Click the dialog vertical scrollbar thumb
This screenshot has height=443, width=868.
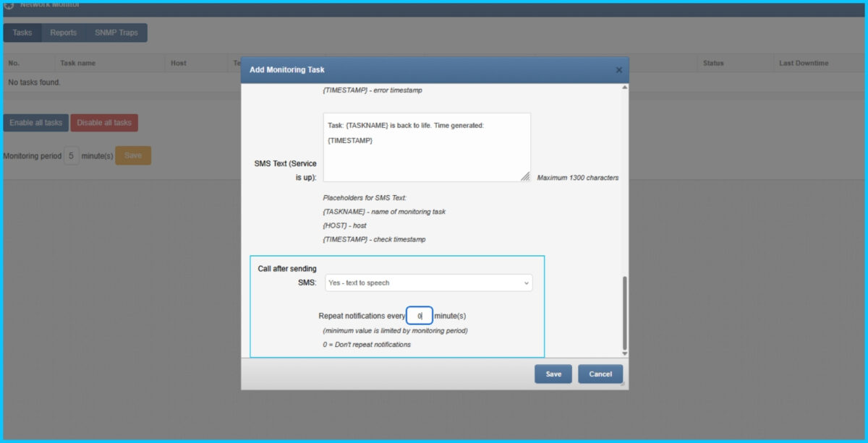[x=624, y=311]
